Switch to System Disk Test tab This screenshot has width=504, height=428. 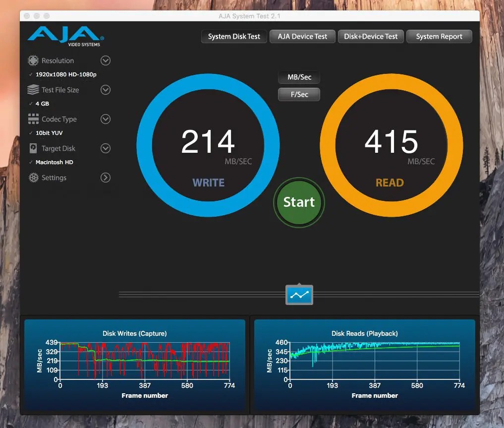click(x=234, y=36)
